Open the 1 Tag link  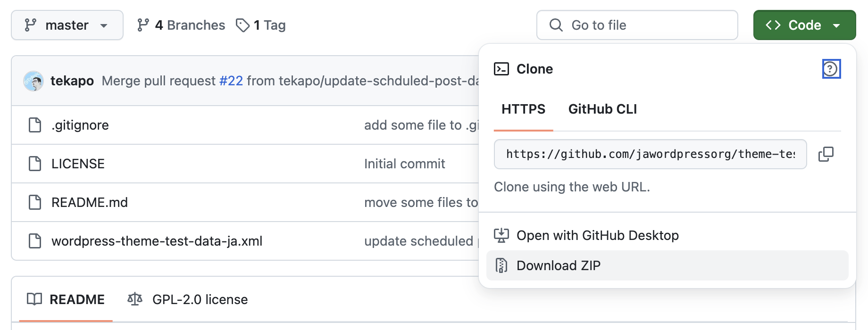(x=261, y=25)
